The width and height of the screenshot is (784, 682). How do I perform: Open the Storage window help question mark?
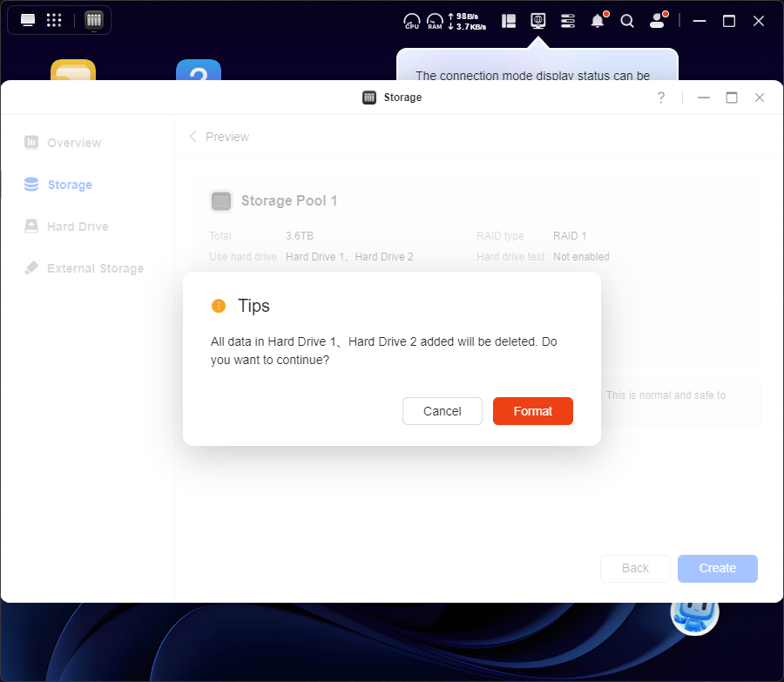coord(661,98)
